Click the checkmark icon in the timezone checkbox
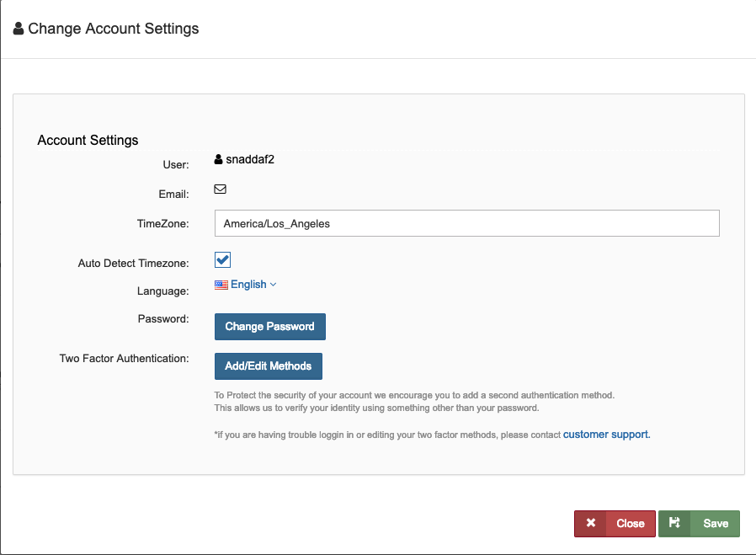756x555 pixels. click(221, 259)
